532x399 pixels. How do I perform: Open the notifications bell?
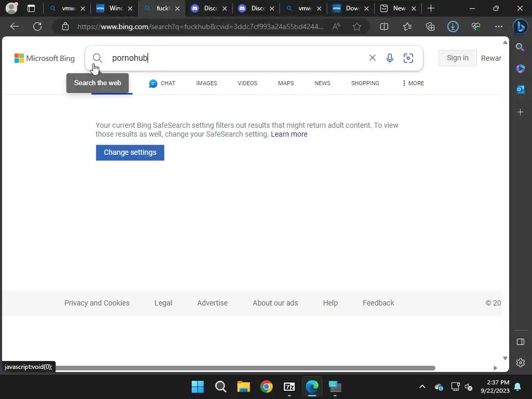coord(518,387)
